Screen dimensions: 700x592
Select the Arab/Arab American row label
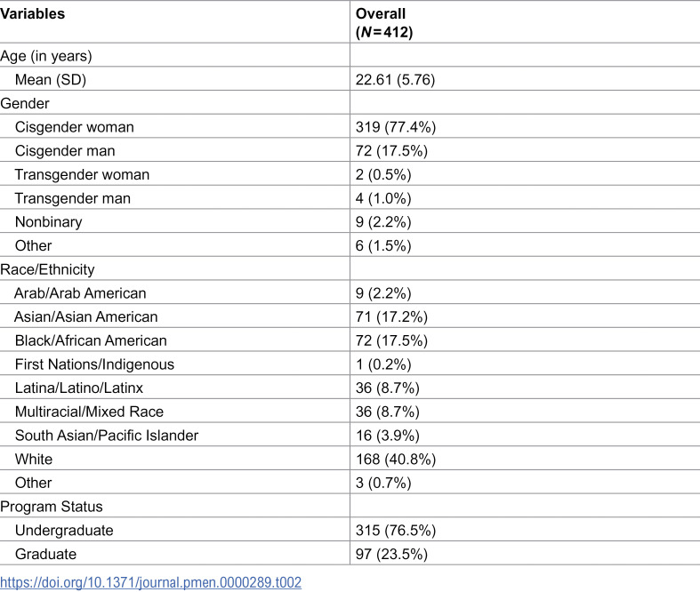pos(80,293)
